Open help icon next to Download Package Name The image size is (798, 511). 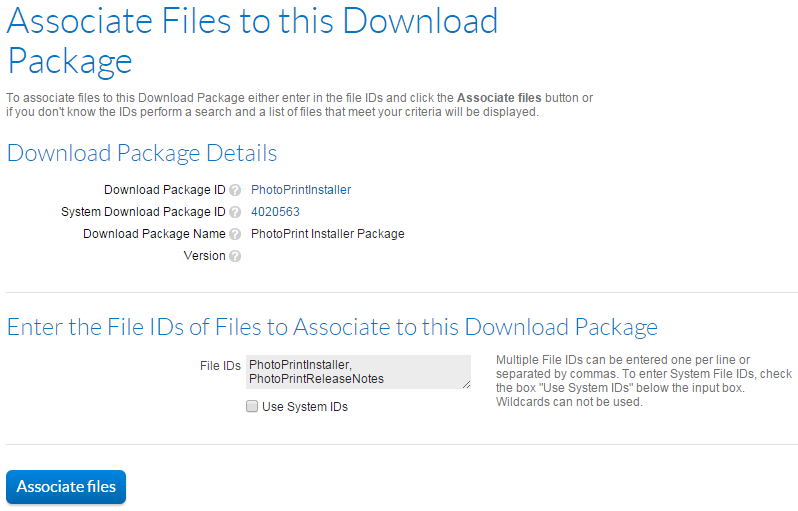(x=235, y=234)
